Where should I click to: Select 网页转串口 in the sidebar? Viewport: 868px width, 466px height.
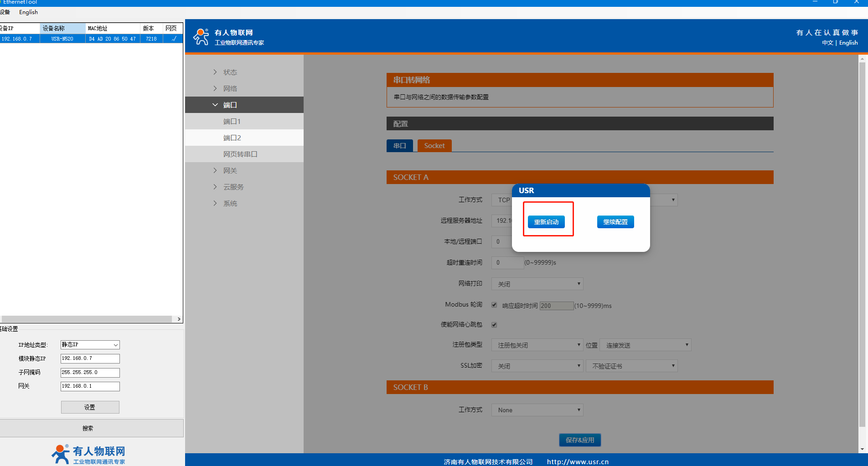pos(240,154)
